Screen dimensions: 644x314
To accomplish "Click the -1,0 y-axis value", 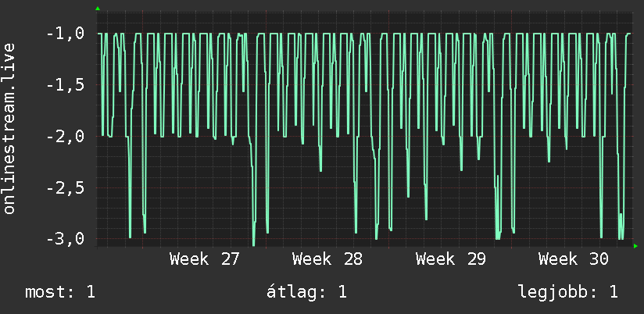I will 66,34.
